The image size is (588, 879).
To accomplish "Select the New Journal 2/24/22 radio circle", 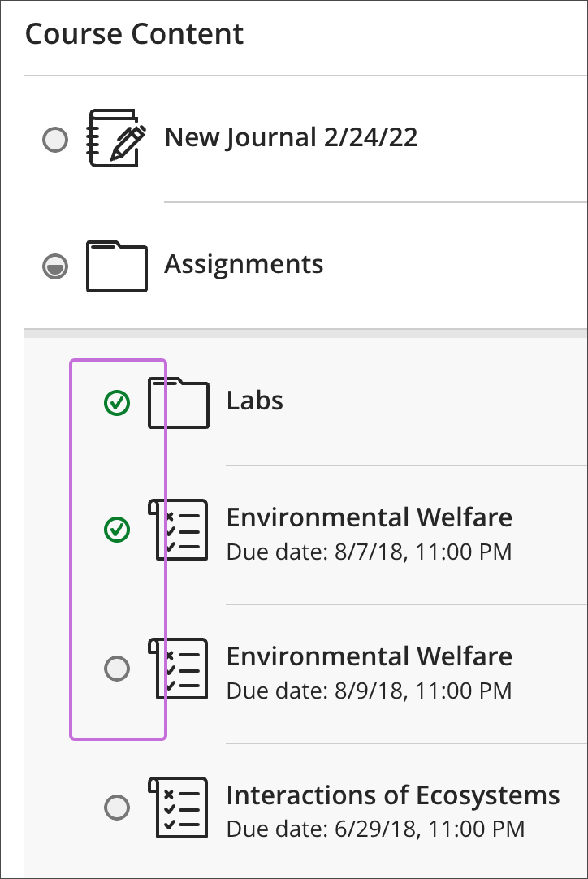I will pyautogui.click(x=55, y=140).
